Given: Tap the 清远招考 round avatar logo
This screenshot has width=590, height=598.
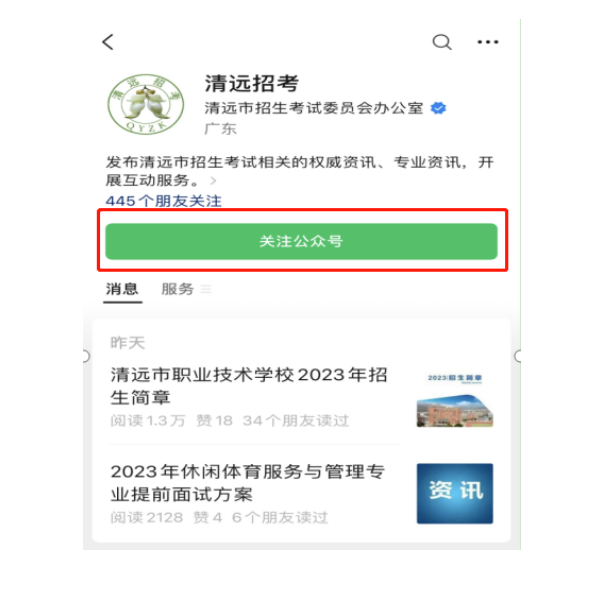Looking at the screenshot, I should coord(146,104).
